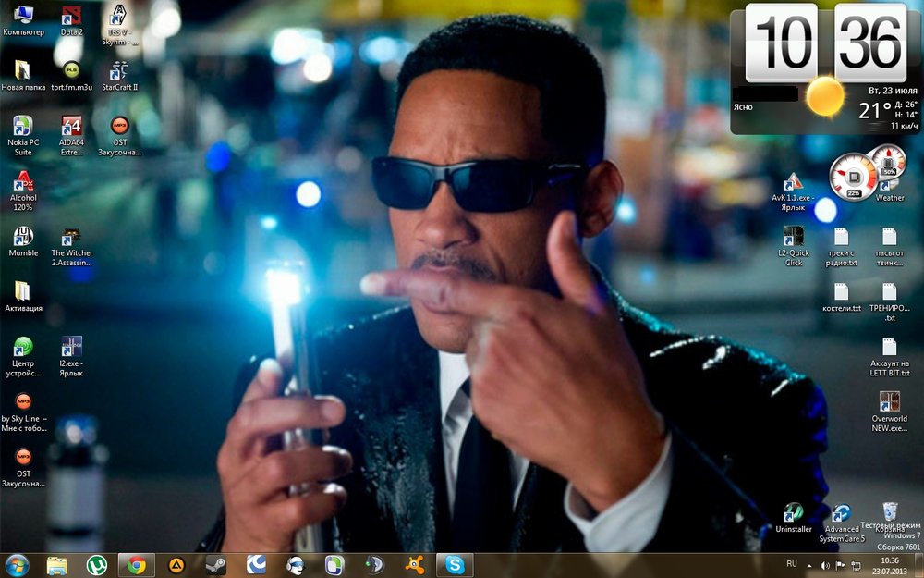Select the Корзина recycle bin icon
Image resolution: width=924 pixels, height=578 pixels.
889,513
